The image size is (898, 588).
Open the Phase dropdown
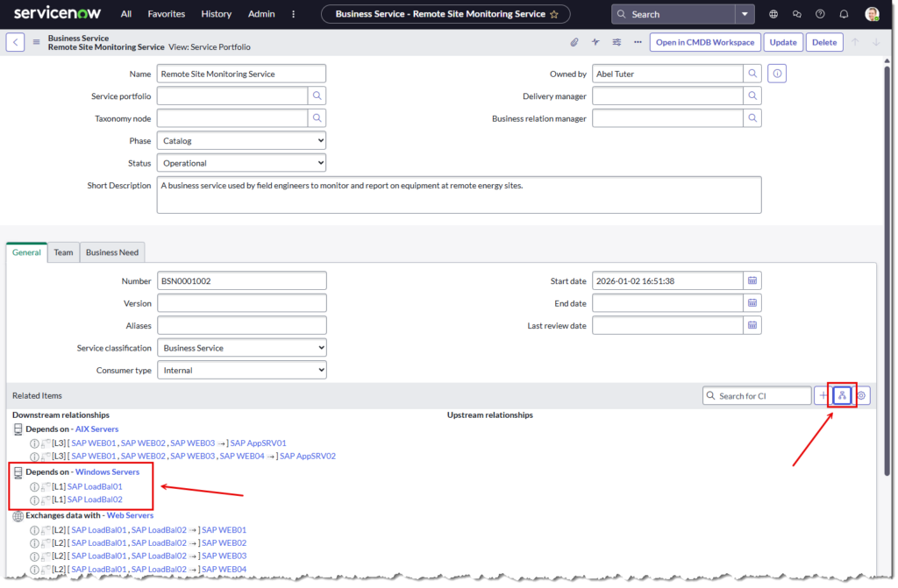point(241,140)
